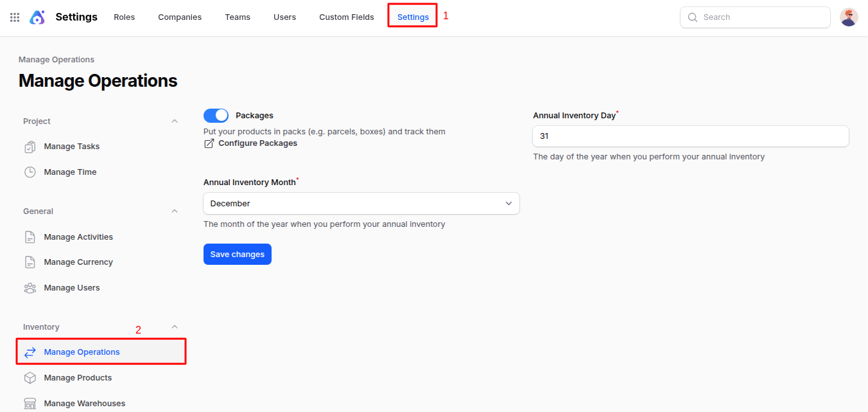Click the Manage Warehouses building icon
Screen dimensions: 868x412
coord(30,404)
